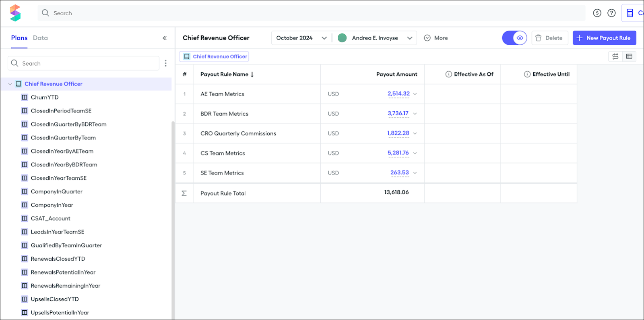Click the sidebar plans Search field
The height and width of the screenshot is (320, 644).
click(83, 63)
